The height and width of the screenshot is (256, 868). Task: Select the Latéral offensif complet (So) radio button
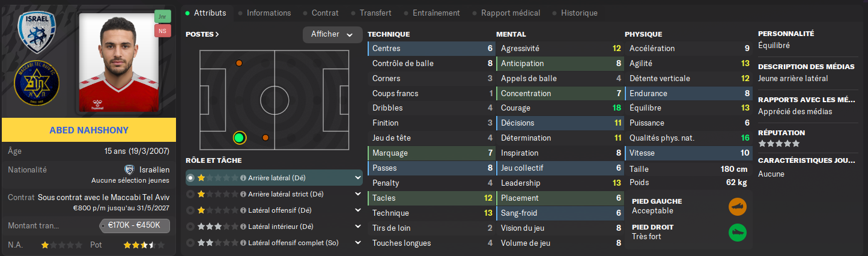(191, 243)
